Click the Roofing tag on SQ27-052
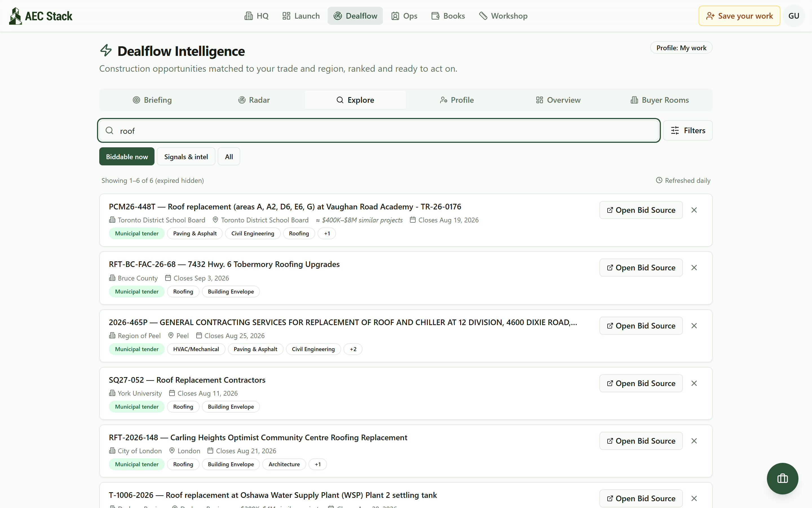 coord(183,407)
